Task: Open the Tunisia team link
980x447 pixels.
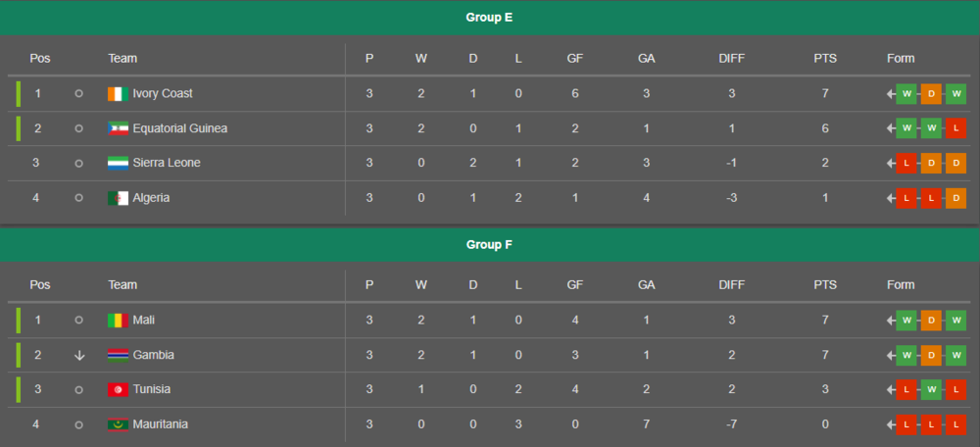Action: click(x=151, y=390)
